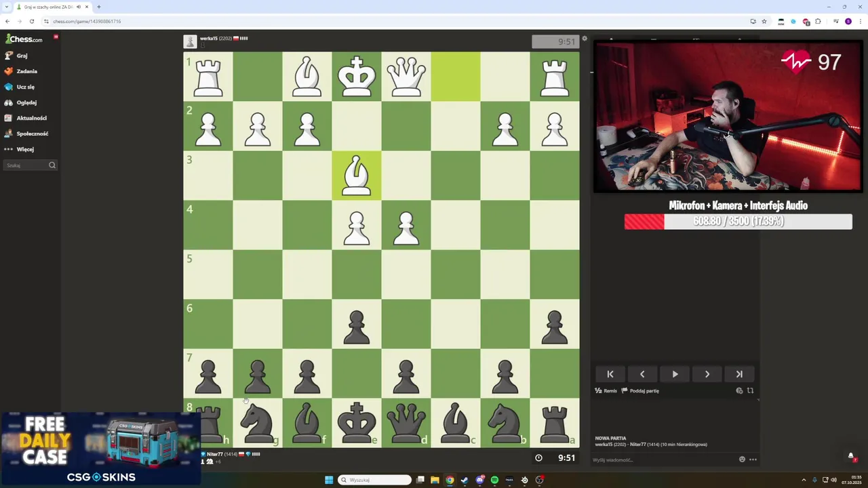Image resolution: width=868 pixels, height=488 pixels.
Task: Select the white king on the board
Action: (357, 77)
